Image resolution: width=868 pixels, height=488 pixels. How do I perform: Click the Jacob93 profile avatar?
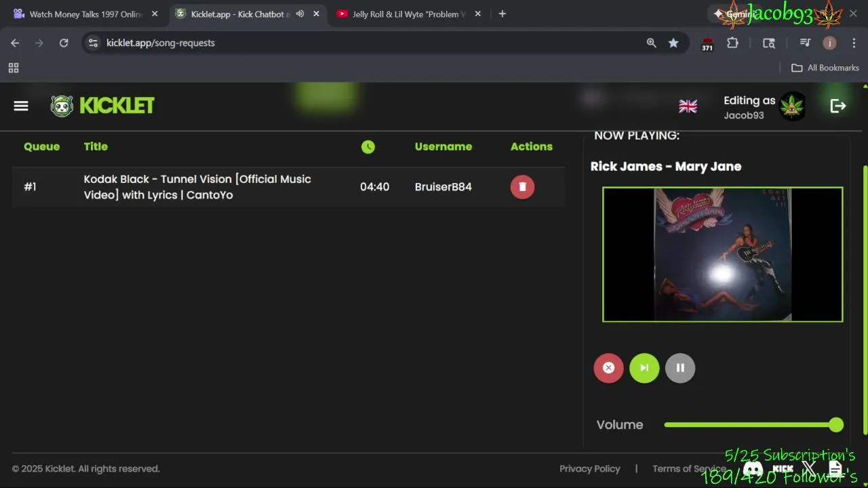click(792, 106)
